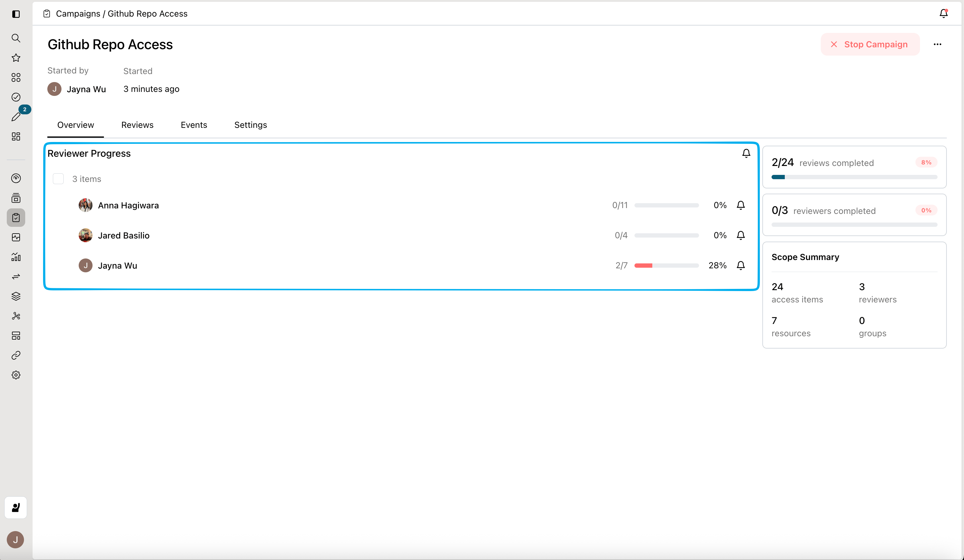Click the 8% badge on reviews card
This screenshot has width=964, height=560.
926,163
